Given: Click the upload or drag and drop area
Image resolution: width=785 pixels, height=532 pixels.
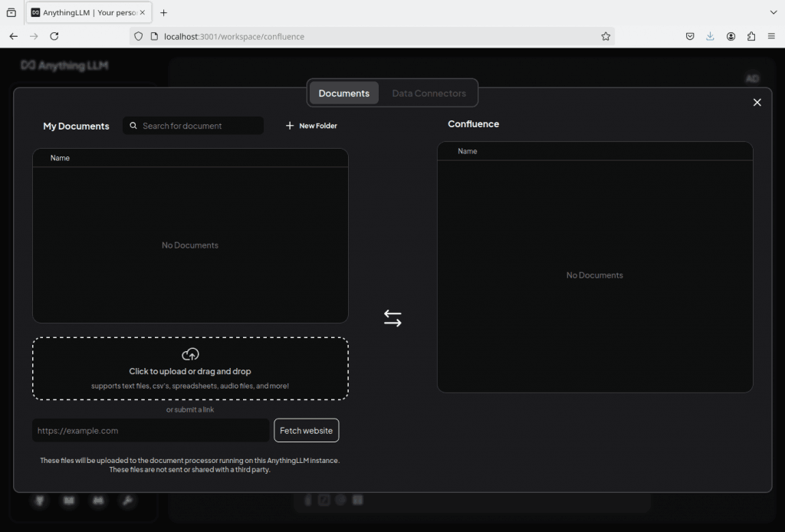Looking at the screenshot, I should pos(190,369).
